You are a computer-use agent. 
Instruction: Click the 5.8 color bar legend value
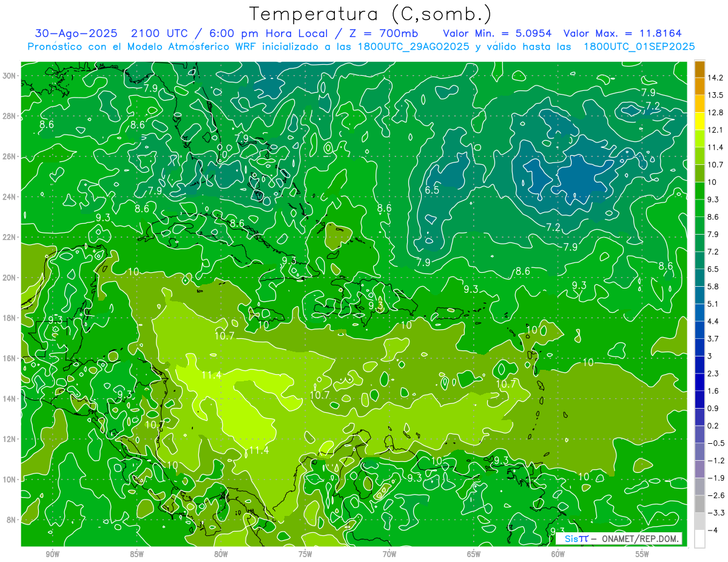713,286
